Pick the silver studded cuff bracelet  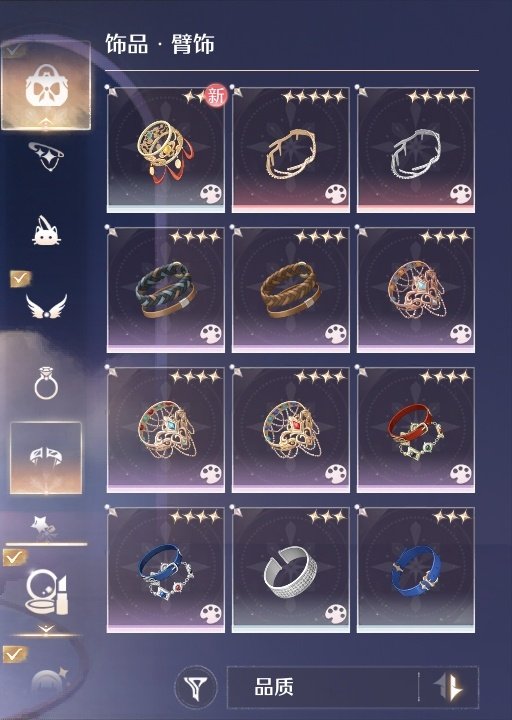pos(290,570)
